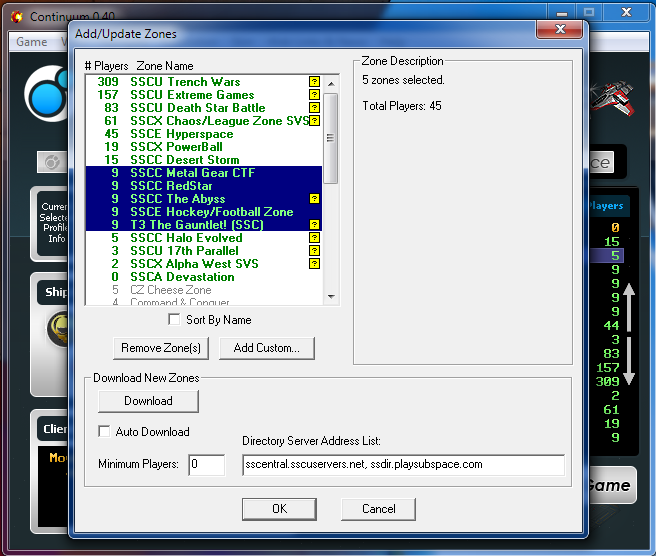Click the blue circle logo in Continuum window

pyautogui.click(x=47, y=94)
